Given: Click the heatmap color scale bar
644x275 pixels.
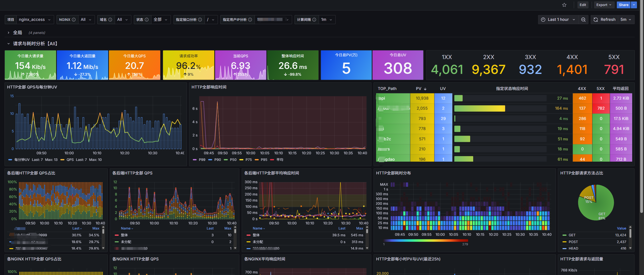Looking at the screenshot, I should point(425,241).
